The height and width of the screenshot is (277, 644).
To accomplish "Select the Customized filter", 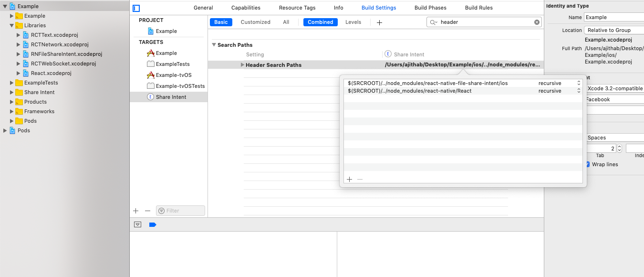I will tap(255, 22).
